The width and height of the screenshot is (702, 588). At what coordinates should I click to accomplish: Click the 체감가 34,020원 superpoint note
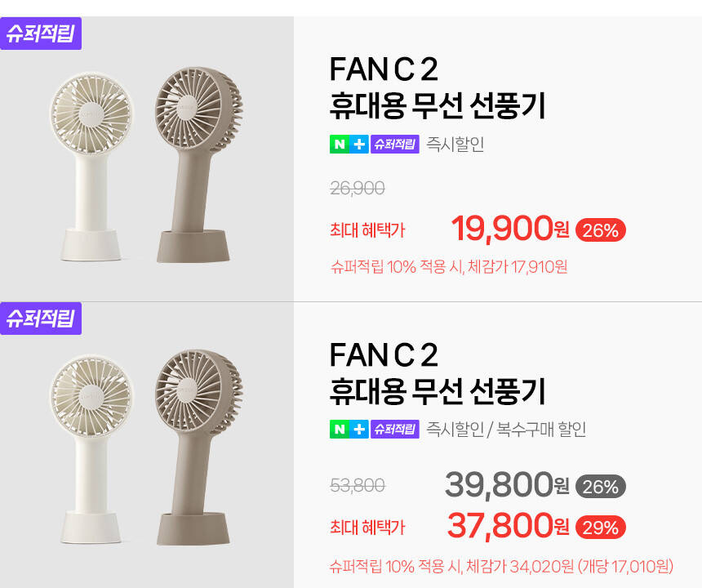click(502, 565)
